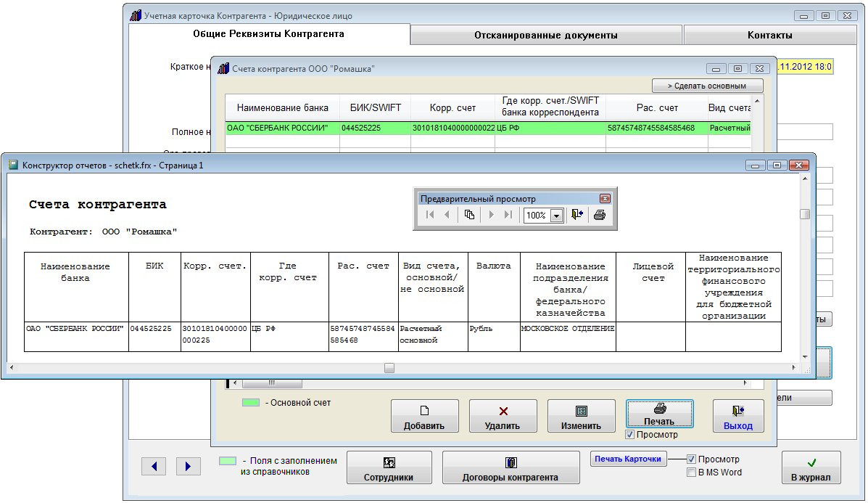Open the go-to-page icon in the preview toolbar
Viewport: 868px width, 503px height.
(x=469, y=216)
